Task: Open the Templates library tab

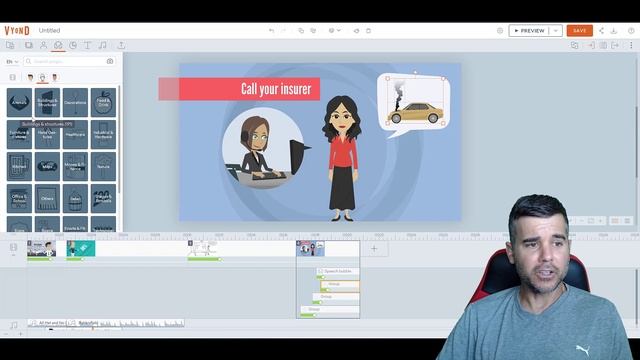Action: (10, 45)
